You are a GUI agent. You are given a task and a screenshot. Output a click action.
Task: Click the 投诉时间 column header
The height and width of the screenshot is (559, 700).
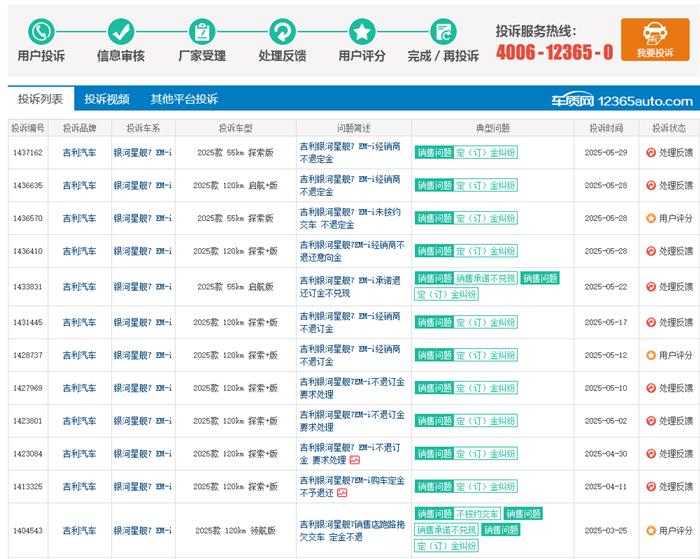pos(606,129)
